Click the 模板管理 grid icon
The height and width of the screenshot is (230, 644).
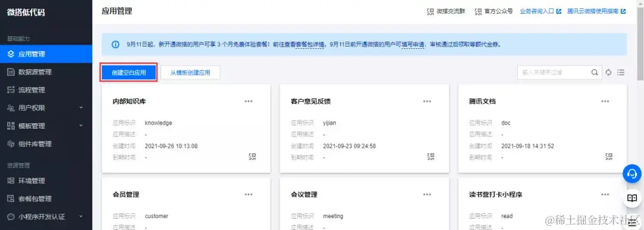tap(11, 126)
